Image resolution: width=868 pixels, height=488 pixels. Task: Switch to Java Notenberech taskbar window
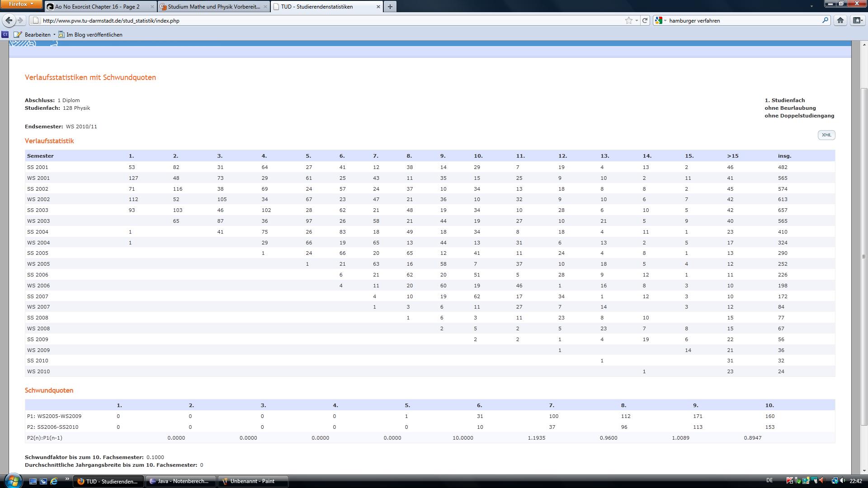pos(181,481)
